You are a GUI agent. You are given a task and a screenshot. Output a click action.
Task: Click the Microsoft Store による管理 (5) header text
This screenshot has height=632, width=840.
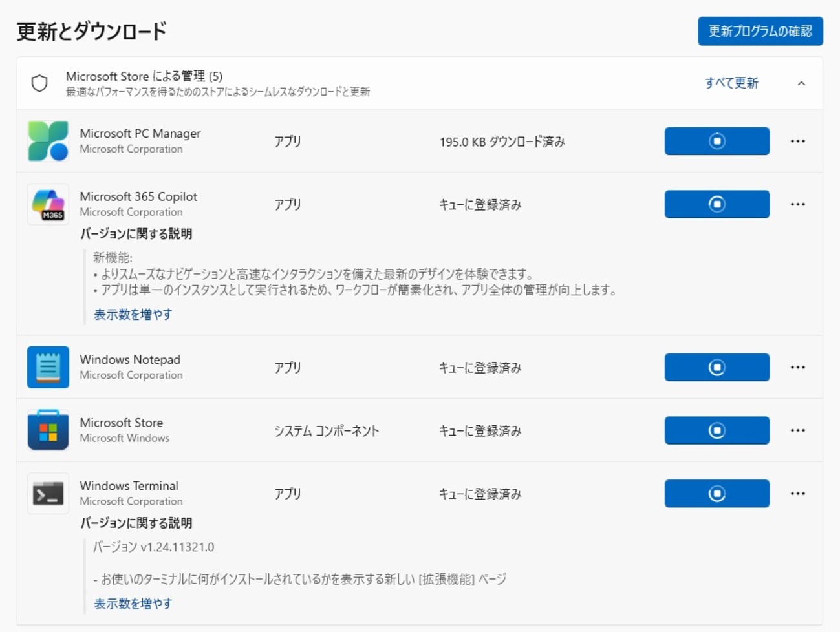pyautogui.click(x=144, y=76)
